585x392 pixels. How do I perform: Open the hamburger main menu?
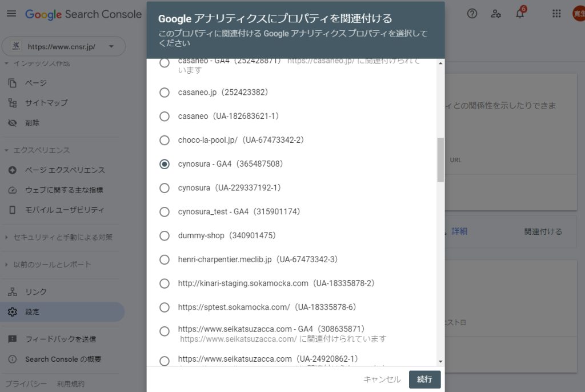coord(11,14)
